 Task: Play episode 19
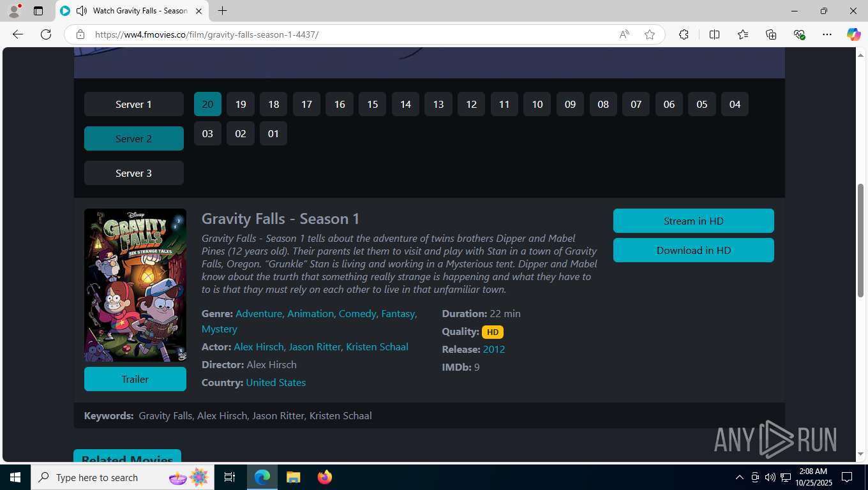click(x=241, y=104)
